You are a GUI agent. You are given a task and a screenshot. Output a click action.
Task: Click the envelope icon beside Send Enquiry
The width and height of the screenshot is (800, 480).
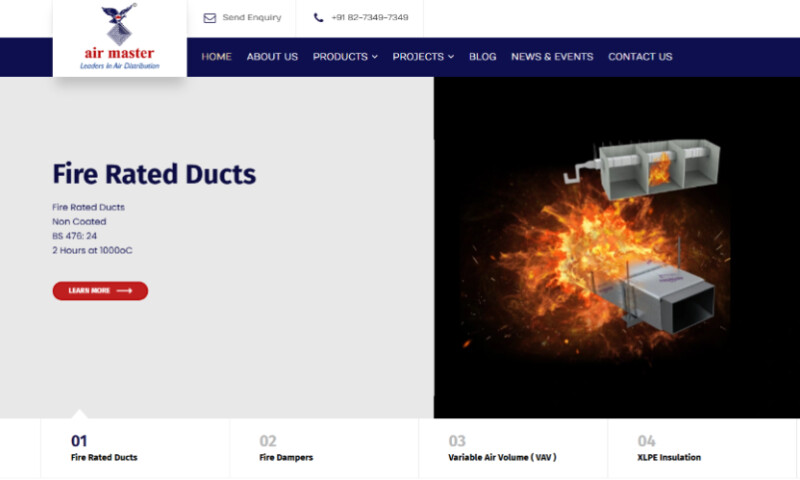pos(209,18)
